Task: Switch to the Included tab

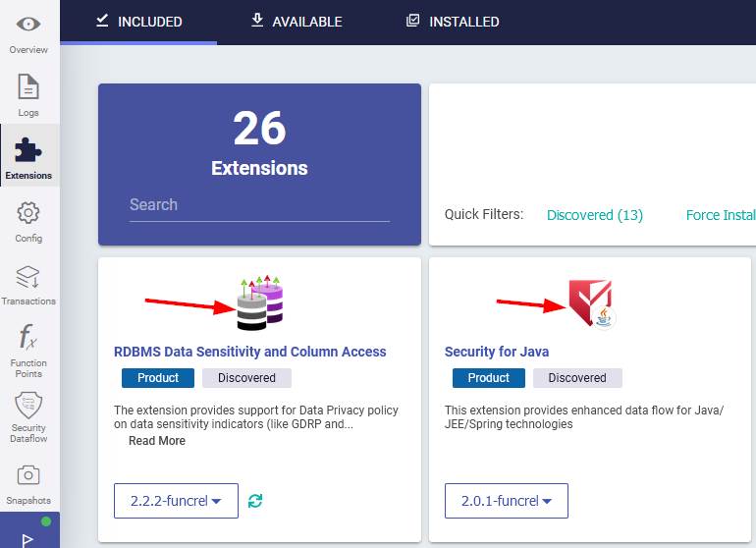Action: click(x=138, y=22)
